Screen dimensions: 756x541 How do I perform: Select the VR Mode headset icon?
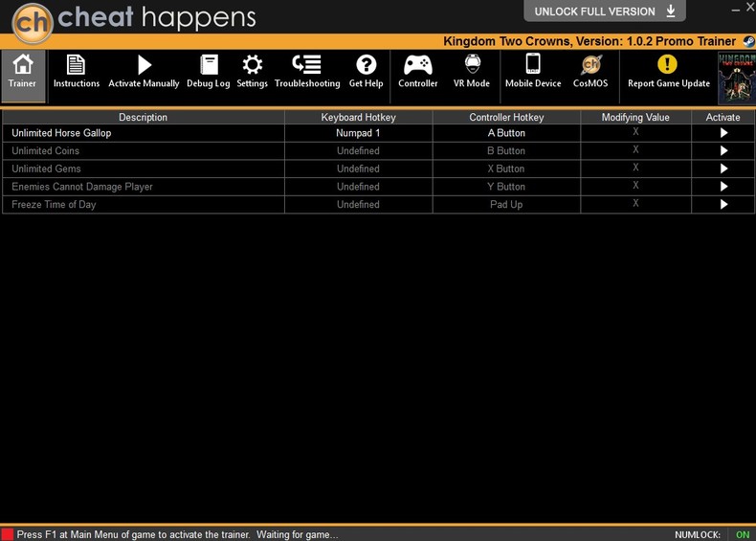coord(472,64)
